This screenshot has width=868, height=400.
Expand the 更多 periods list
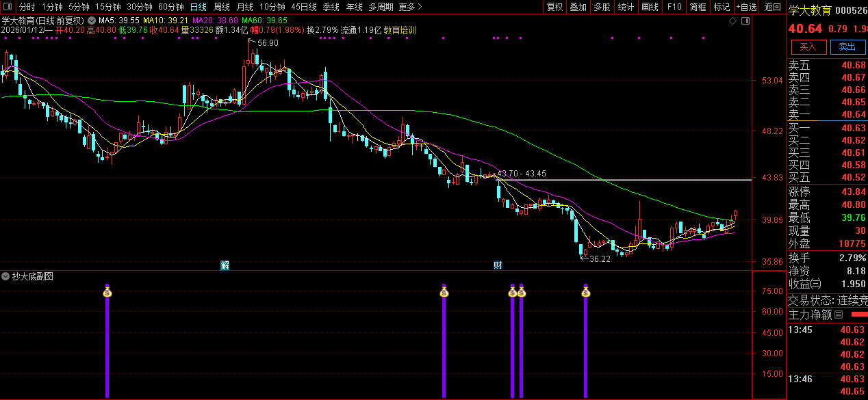[409, 7]
